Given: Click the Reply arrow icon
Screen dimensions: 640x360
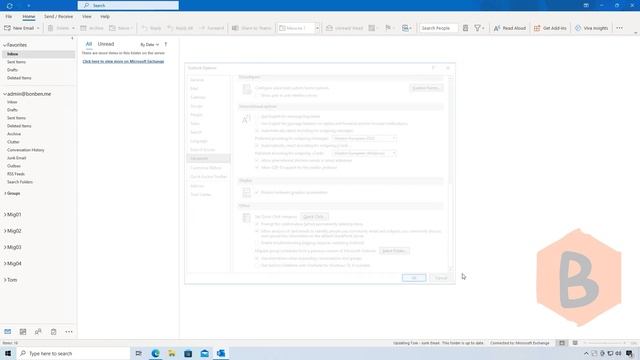Looking at the screenshot, I should point(144,28).
